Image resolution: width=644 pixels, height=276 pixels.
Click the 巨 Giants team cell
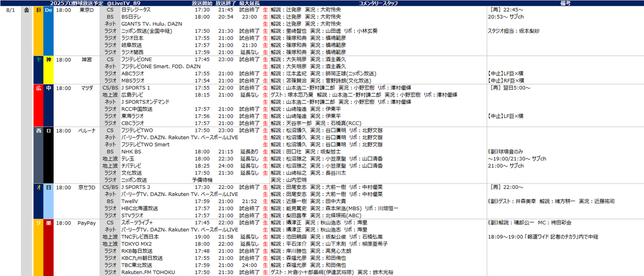[38, 31]
